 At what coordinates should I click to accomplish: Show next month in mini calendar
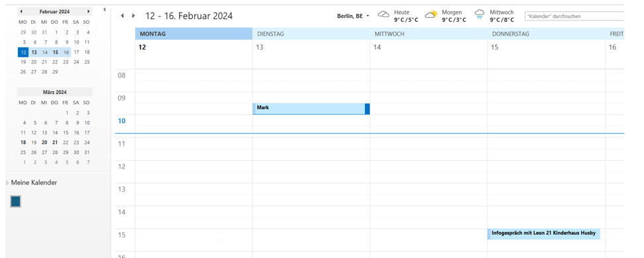(88, 11)
